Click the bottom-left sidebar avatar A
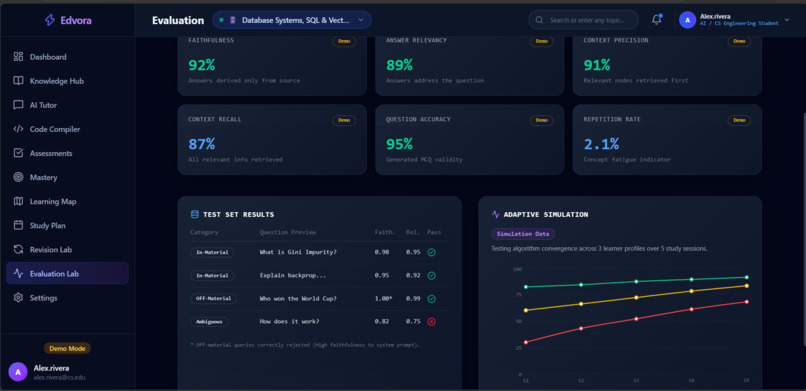 point(18,371)
